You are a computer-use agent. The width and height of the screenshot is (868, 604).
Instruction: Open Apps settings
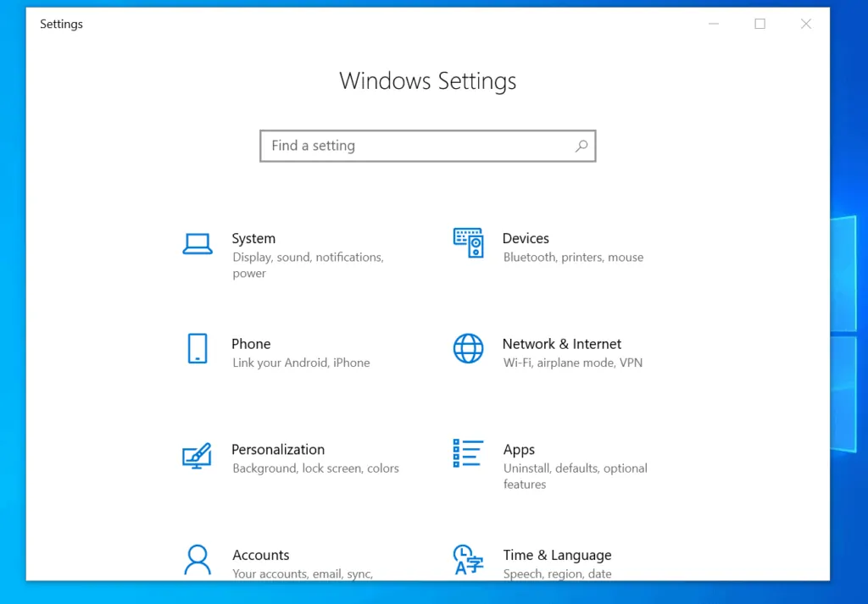[x=519, y=449]
